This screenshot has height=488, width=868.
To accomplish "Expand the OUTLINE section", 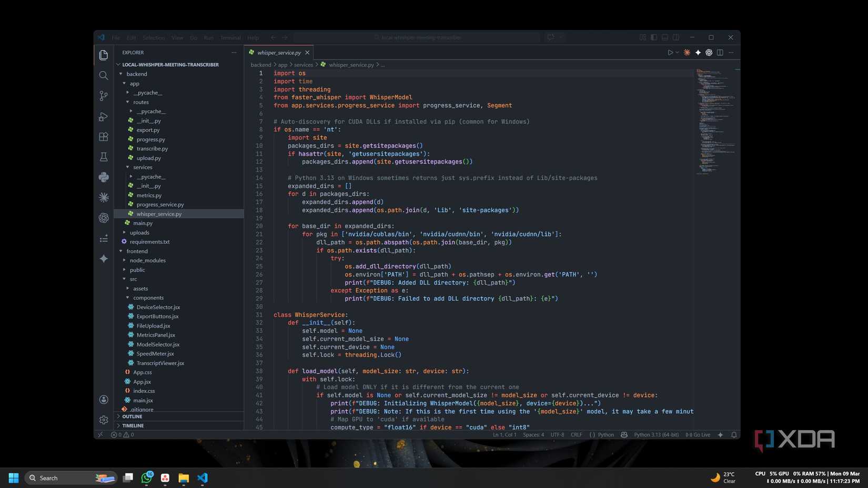I will [132, 416].
